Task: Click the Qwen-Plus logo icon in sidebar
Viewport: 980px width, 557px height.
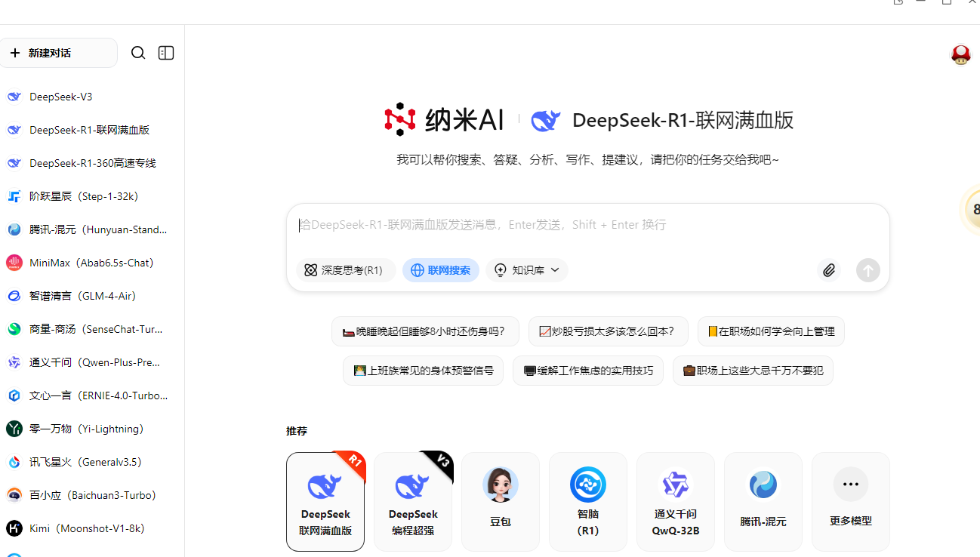Action: click(x=14, y=362)
